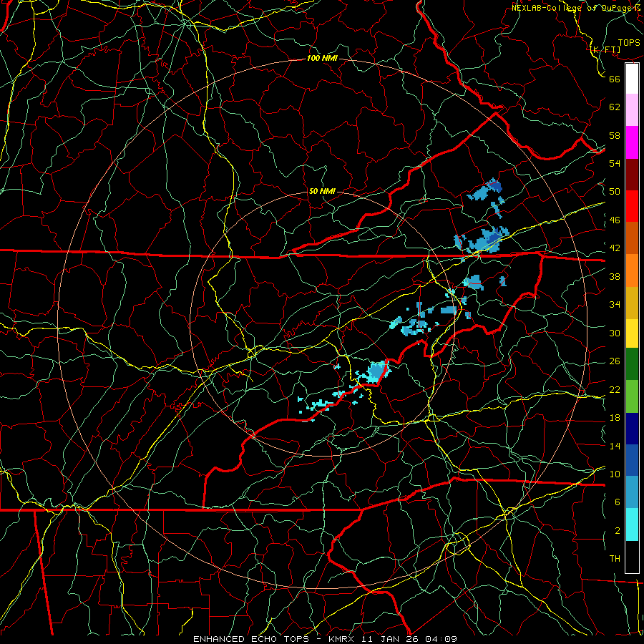Click the "TOPS" legend heading
The image size is (644, 644).
click(x=629, y=43)
